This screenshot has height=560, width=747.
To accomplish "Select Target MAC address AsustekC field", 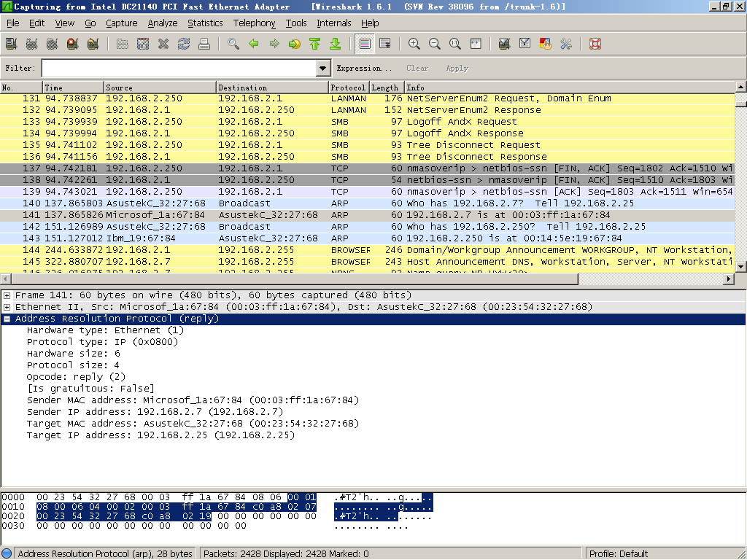I will click(193, 424).
